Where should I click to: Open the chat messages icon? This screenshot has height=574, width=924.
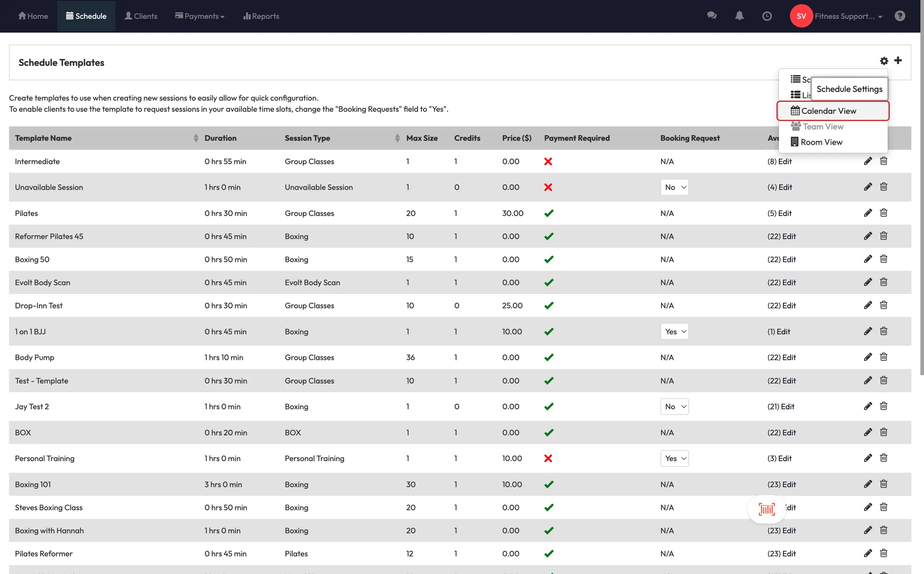pyautogui.click(x=712, y=16)
